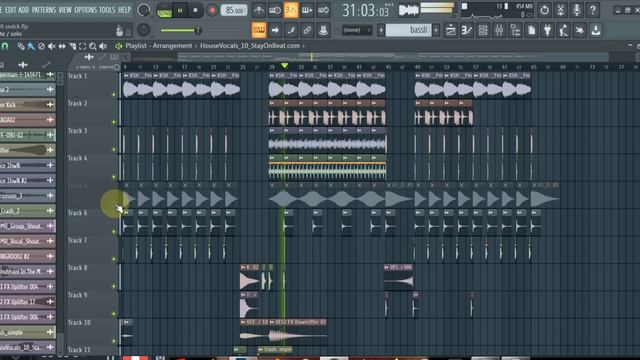The image size is (640, 360).
Task: Toggle the overdub/blend recording icon
Action: tap(307, 10)
